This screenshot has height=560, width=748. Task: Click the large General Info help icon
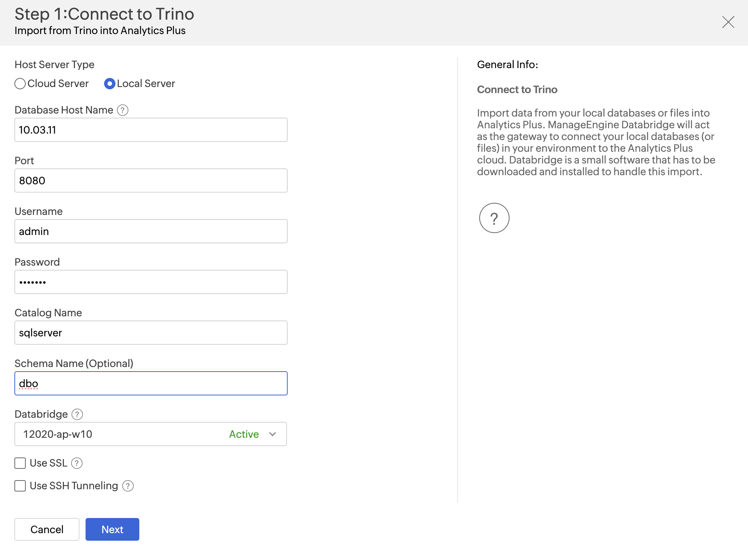pyautogui.click(x=494, y=218)
